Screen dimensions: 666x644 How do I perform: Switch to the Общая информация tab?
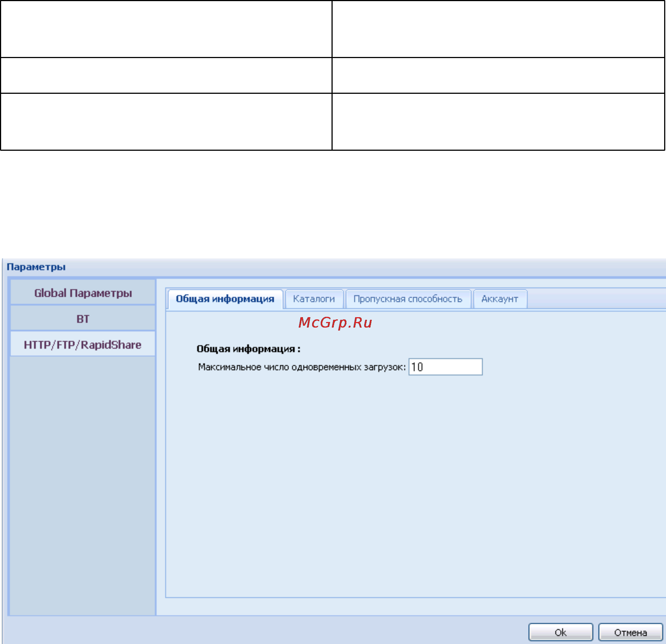pyautogui.click(x=225, y=299)
